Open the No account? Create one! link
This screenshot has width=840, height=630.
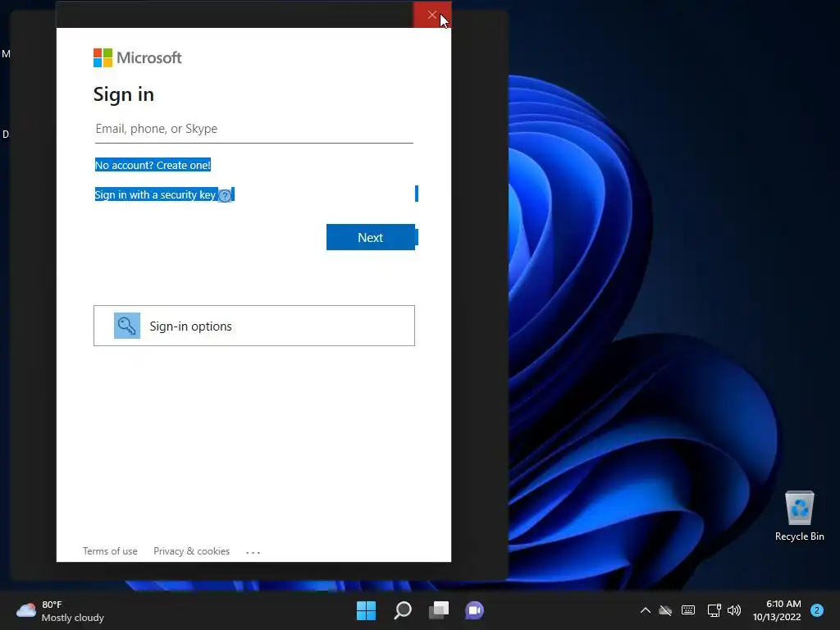tap(153, 165)
